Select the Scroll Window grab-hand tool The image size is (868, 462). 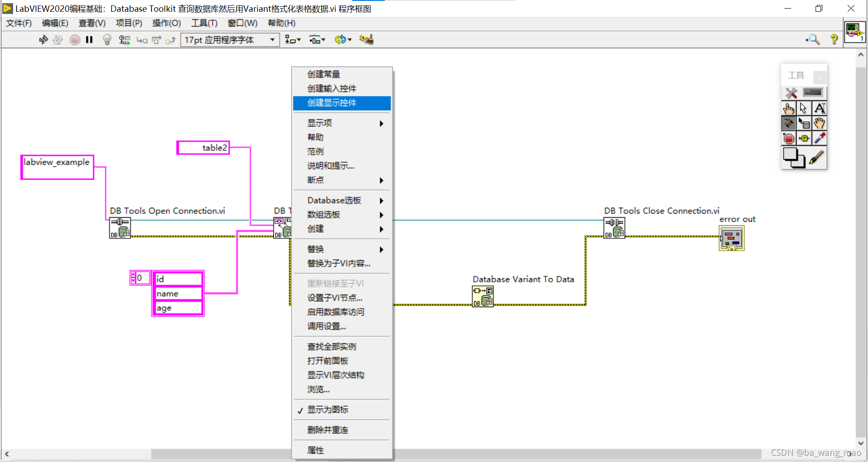tap(819, 123)
